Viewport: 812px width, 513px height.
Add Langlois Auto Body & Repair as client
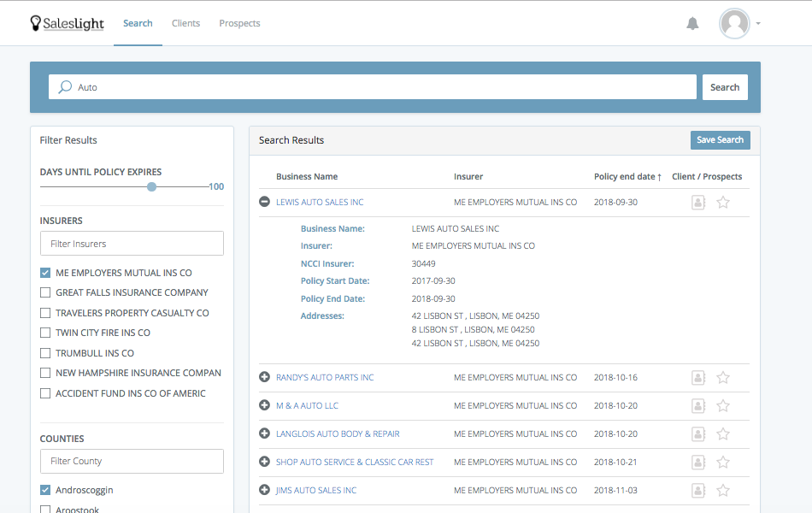(x=698, y=433)
